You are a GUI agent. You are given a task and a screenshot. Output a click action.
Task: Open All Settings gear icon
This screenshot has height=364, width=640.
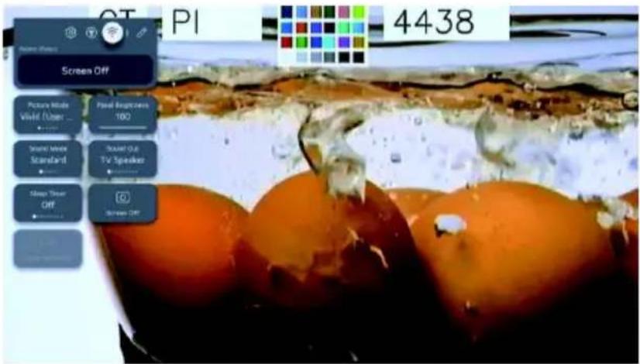click(x=71, y=33)
